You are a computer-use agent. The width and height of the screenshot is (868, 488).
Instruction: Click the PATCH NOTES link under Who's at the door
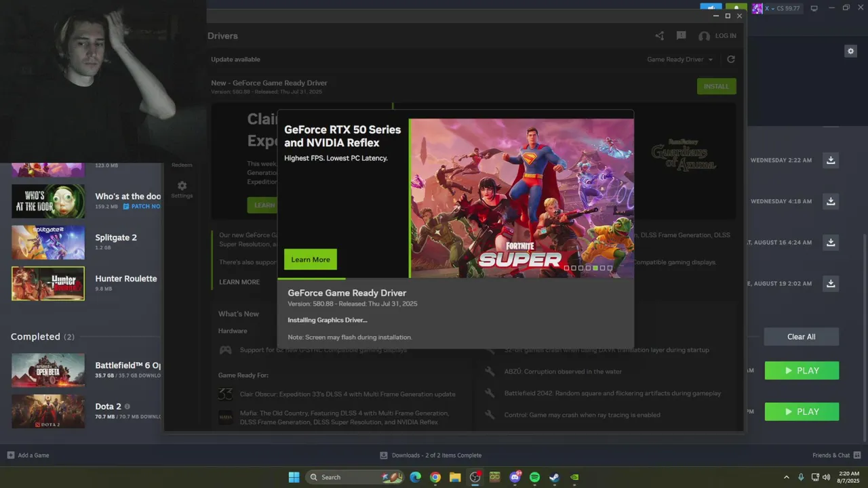pos(142,206)
